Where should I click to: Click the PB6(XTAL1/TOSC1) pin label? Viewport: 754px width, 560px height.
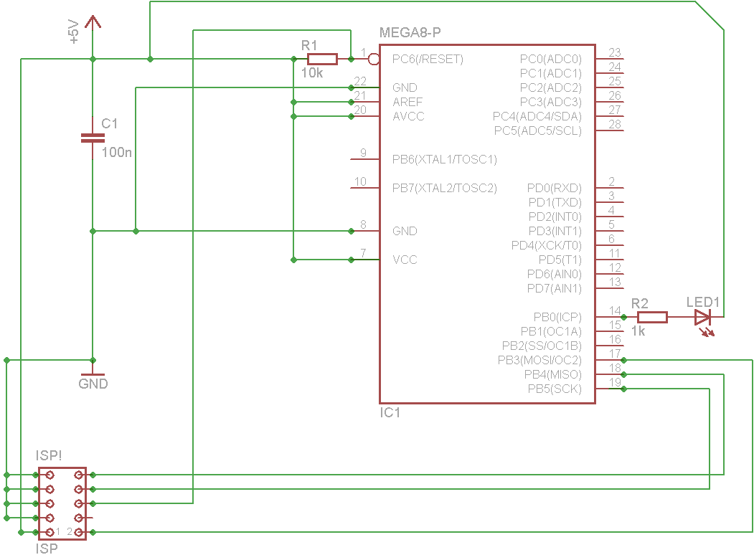click(x=444, y=159)
